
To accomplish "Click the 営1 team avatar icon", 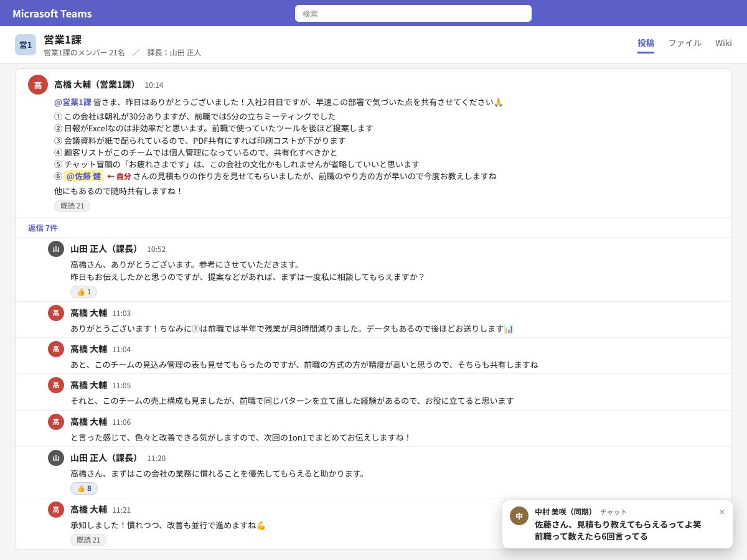I will click(x=26, y=45).
